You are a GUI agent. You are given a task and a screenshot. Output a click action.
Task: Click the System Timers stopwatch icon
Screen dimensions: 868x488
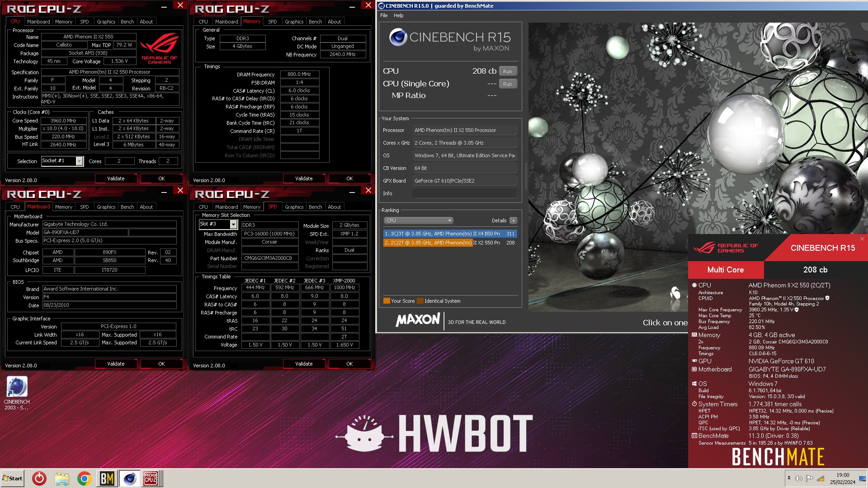[694, 404]
